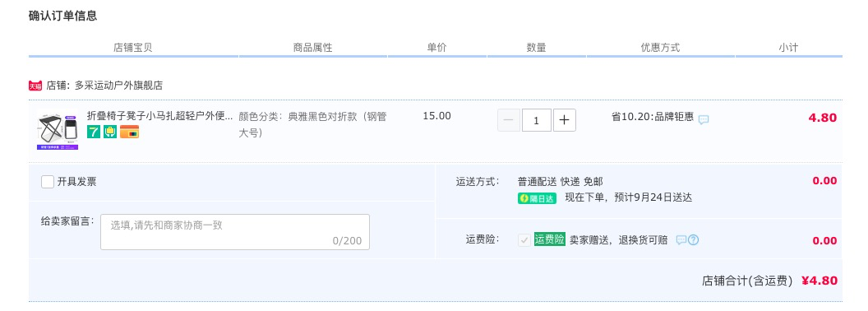Image resolution: width=868 pixels, height=311 pixels.
Task: Decrease item quantity with the minus button
Action: (509, 120)
